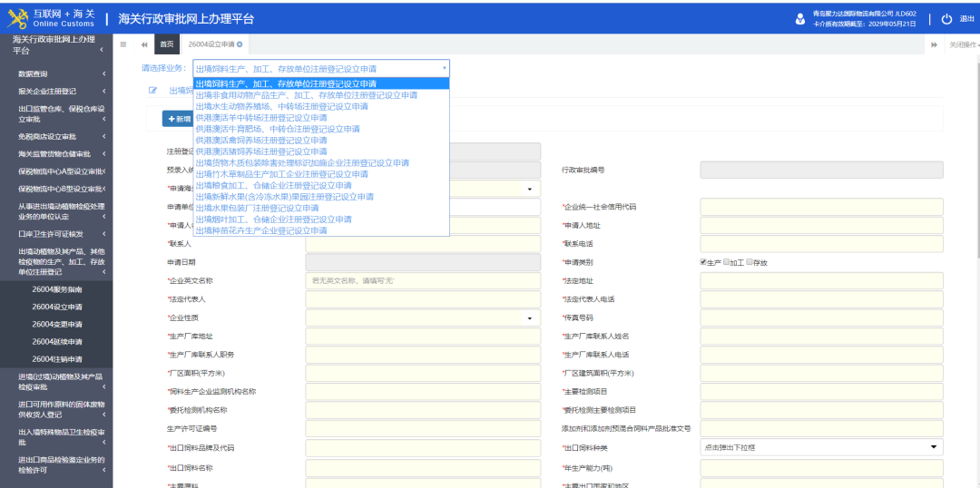
Task: Click the 新增 button
Action: pos(180,119)
